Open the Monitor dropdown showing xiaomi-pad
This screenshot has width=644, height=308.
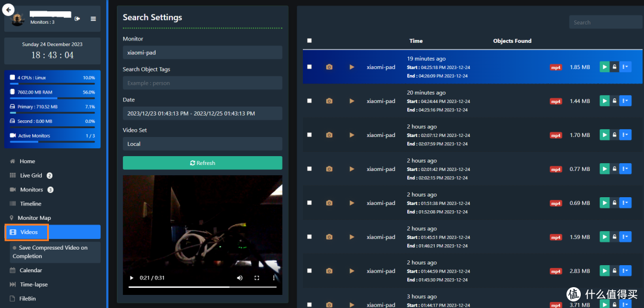pyautogui.click(x=202, y=52)
